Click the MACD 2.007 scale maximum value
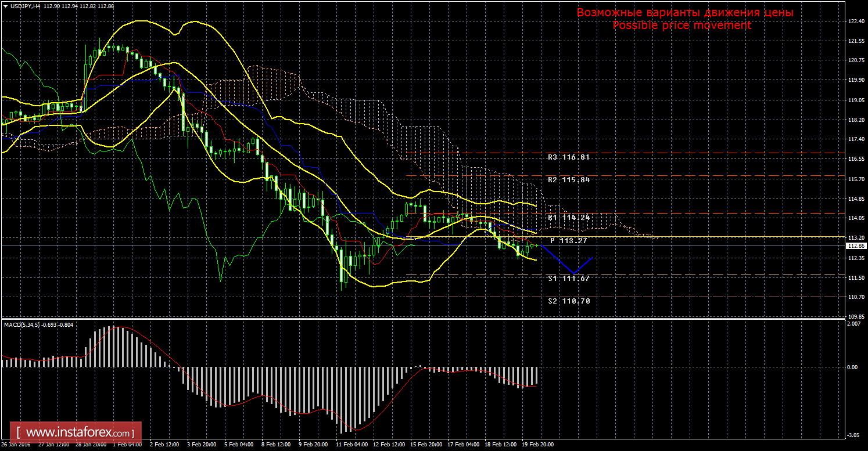 tap(852, 323)
